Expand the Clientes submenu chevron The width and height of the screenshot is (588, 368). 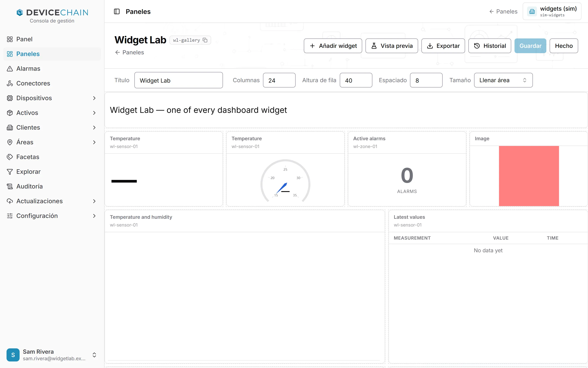[94, 128]
